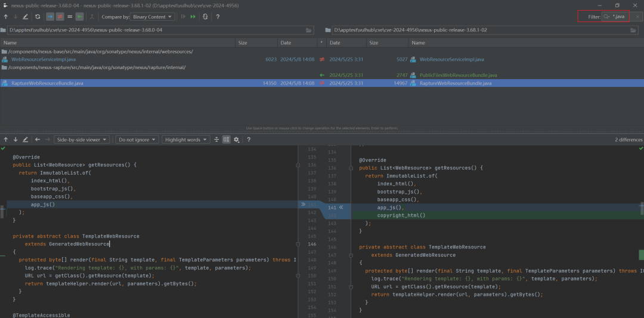Expand the Do not ignore dropdown
This screenshot has height=318, width=644.
click(x=137, y=139)
